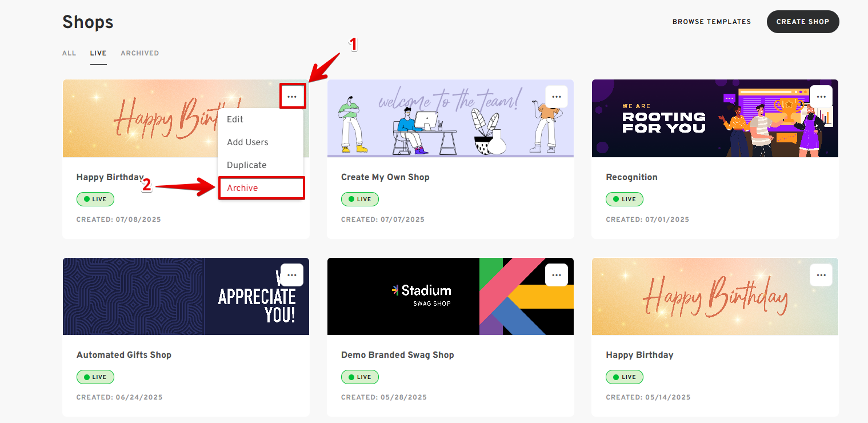The height and width of the screenshot is (423, 868).
Task: Choose Add Users from the shop menu
Action: click(247, 142)
